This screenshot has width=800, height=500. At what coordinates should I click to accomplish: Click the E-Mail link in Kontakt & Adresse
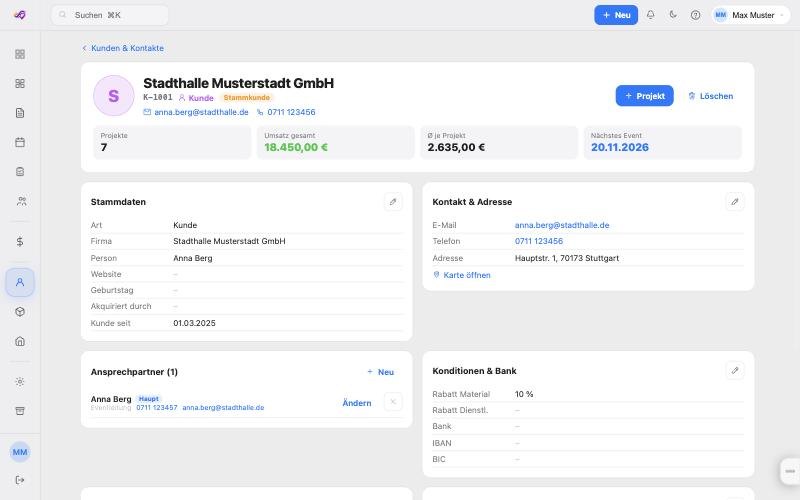[562, 225]
